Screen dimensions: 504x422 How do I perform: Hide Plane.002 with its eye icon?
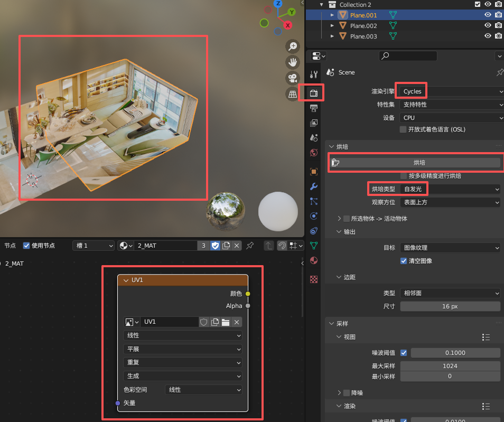click(x=488, y=26)
